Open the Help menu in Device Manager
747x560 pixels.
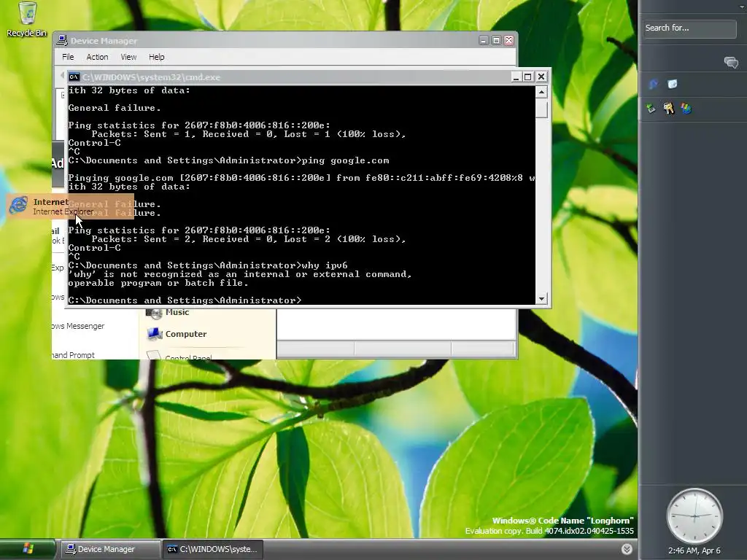tap(157, 57)
